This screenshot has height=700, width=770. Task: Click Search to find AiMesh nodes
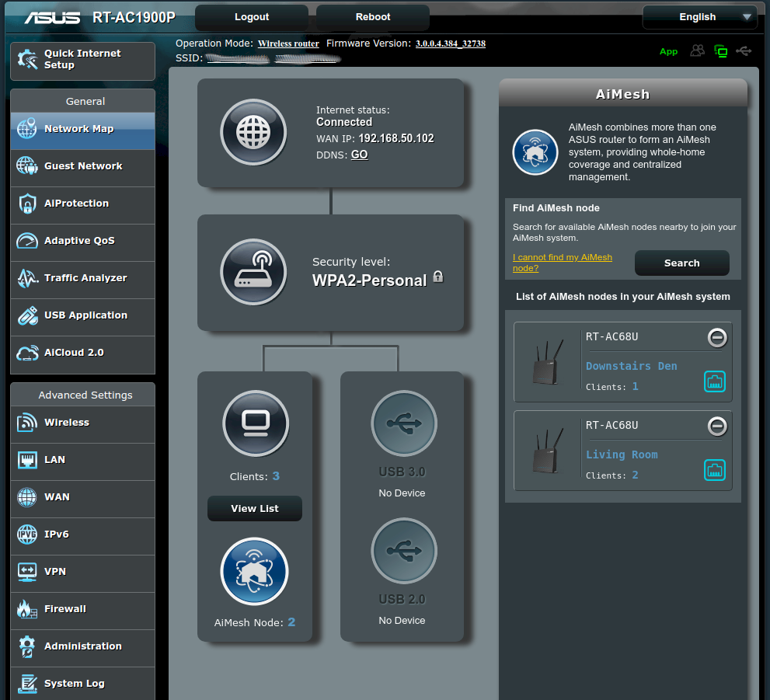[681, 263]
